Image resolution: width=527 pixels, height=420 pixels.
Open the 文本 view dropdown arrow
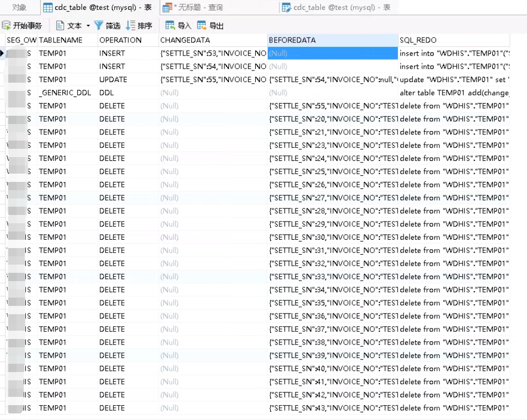[88, 25]
